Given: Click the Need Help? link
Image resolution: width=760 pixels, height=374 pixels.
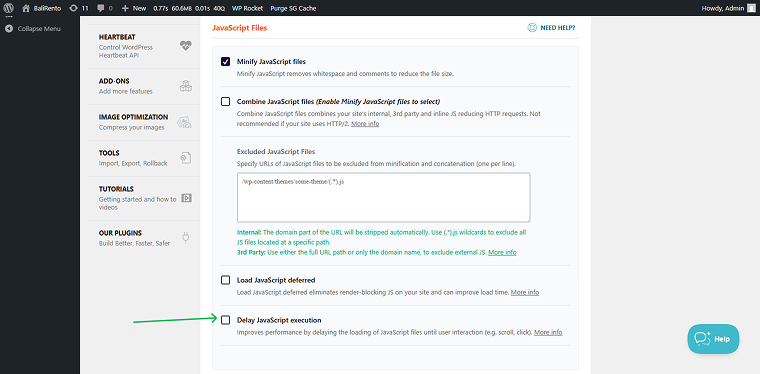Looking at the screenshot, I should click(552, 28).
